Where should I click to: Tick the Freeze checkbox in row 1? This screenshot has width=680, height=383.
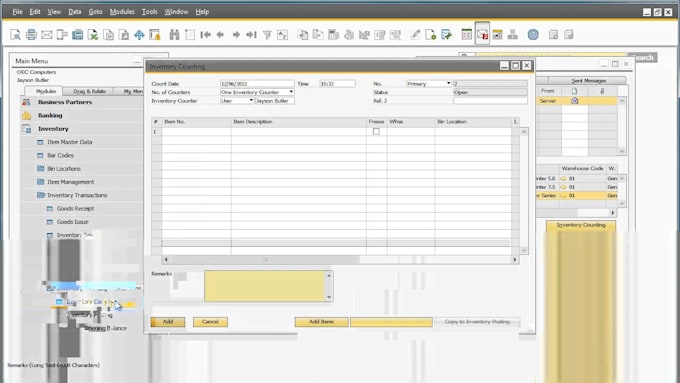pyautogui.click(x=376, y=131)
